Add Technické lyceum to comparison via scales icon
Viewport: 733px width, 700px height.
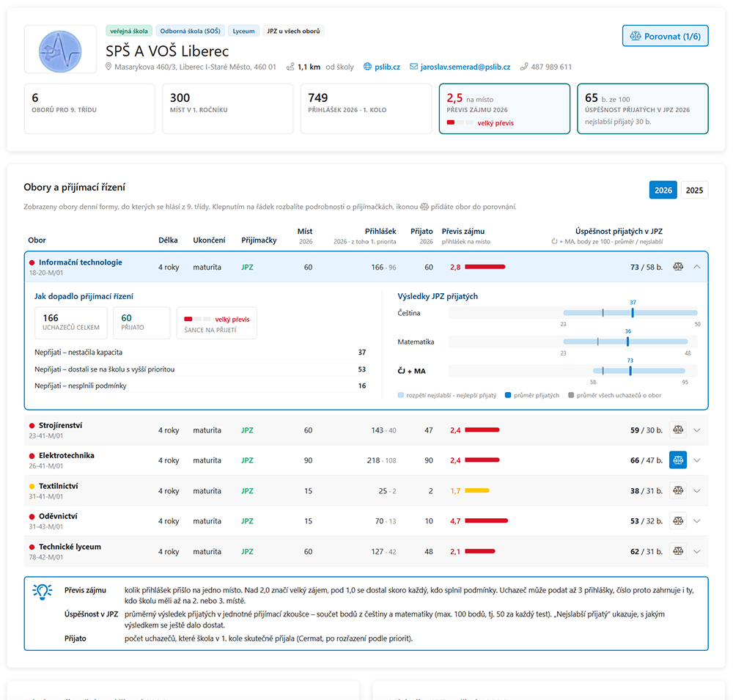[x=678, y=551]
